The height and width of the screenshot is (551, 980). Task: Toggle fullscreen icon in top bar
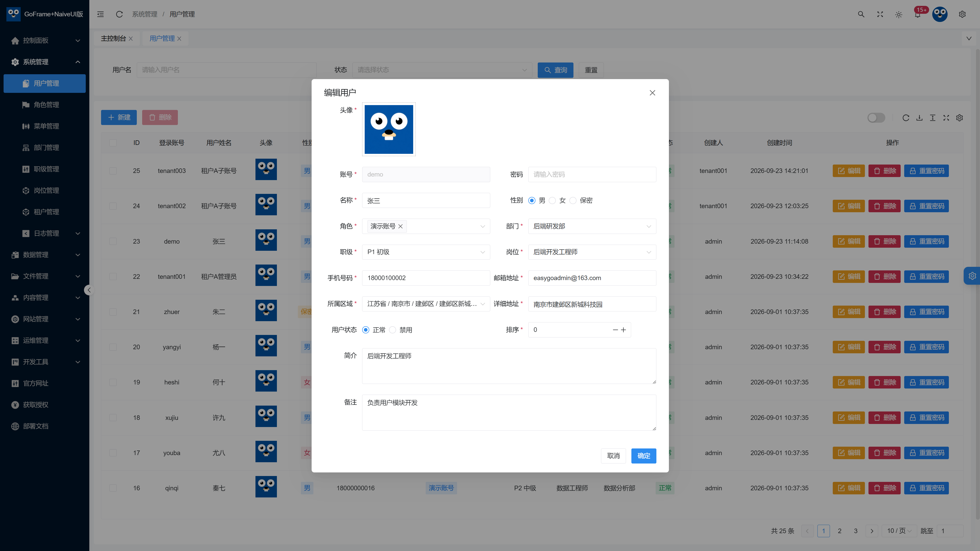point(880,14)
